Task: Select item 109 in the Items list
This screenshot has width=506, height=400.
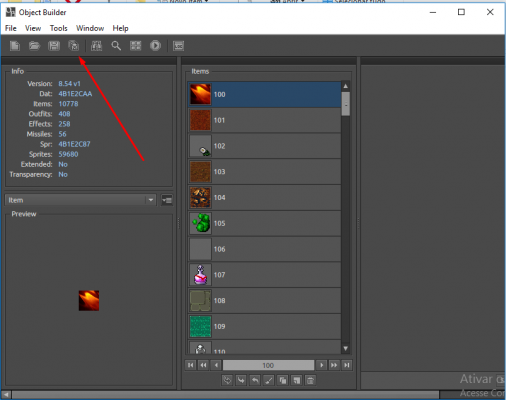Action: [x=264, y=326]
